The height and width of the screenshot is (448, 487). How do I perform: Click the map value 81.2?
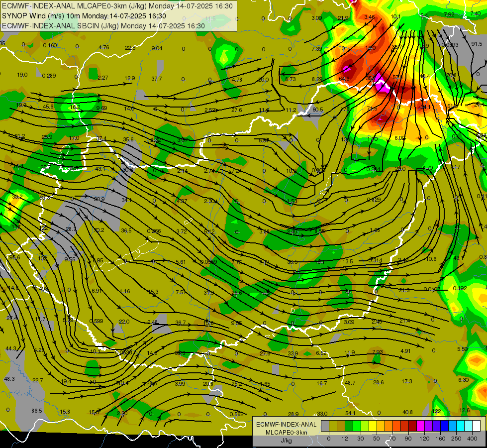tap(20, 136)
